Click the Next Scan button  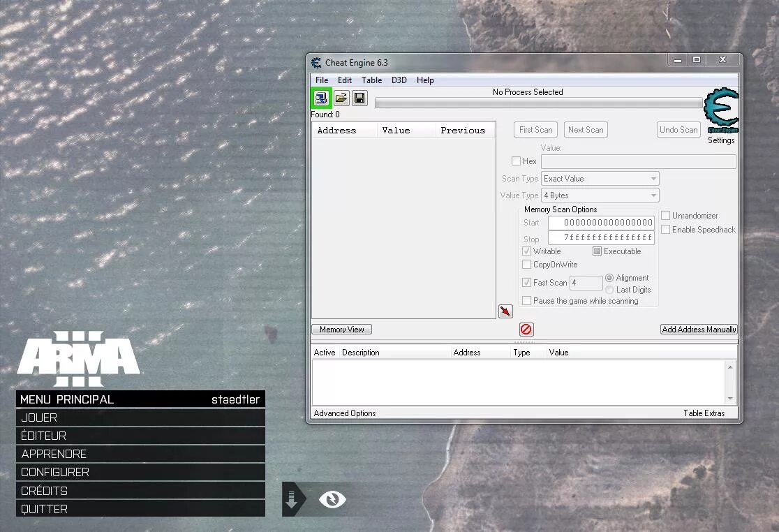coord(586,130)
